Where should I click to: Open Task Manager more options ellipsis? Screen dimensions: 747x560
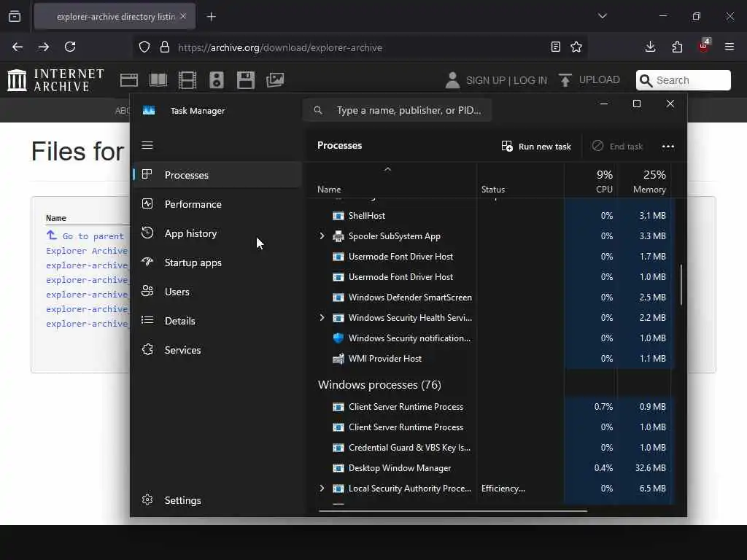[x=668, y=146]
